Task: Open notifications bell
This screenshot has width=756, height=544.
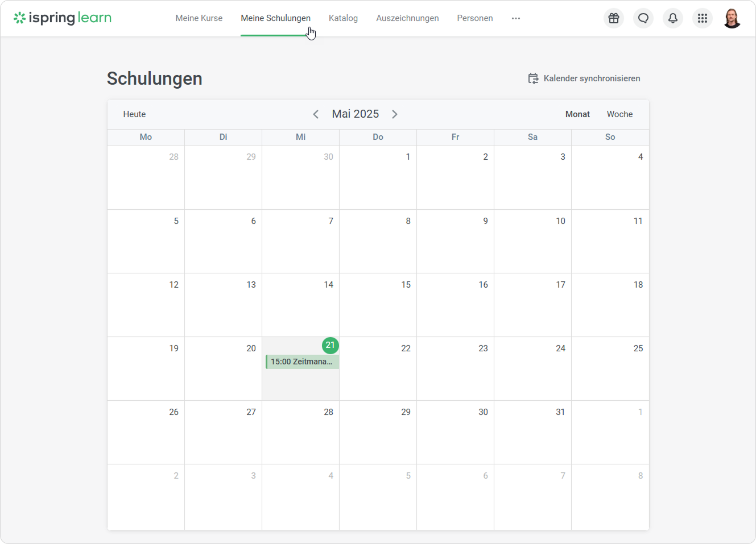Action: [x=673, y=18]
